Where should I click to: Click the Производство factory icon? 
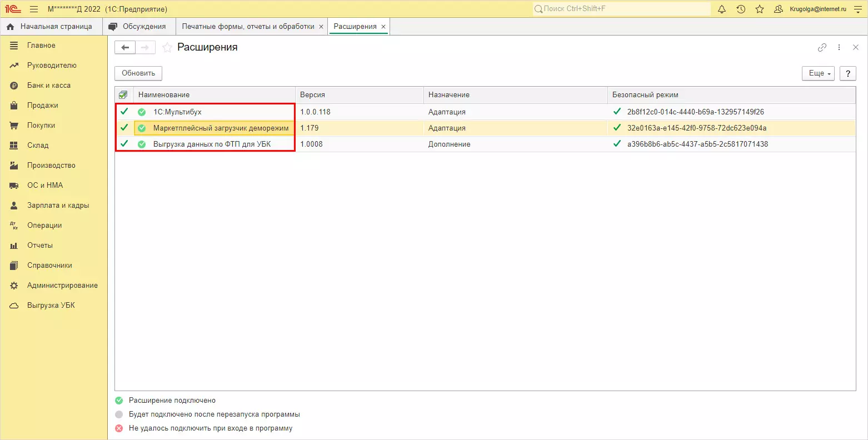14,166
